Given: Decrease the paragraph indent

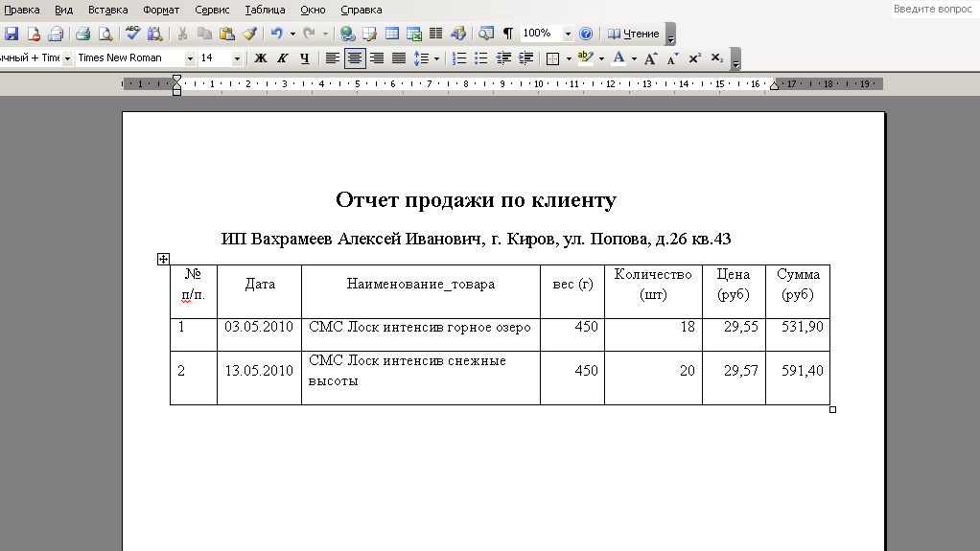Looking at the screenshot, I should coord(503,58).
